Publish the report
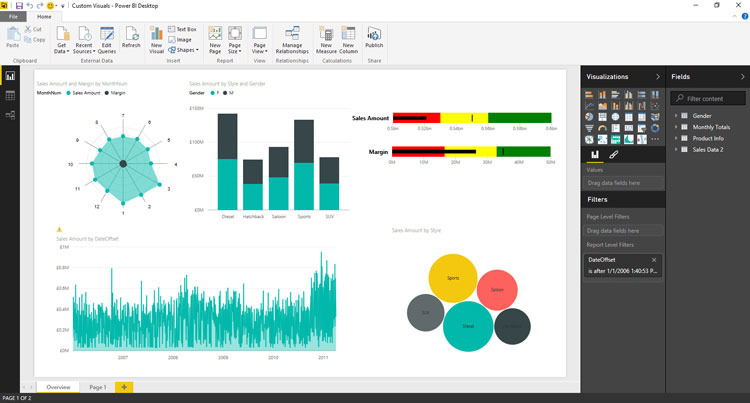Viewport: 750px width, 403px height. click(374, 37)
